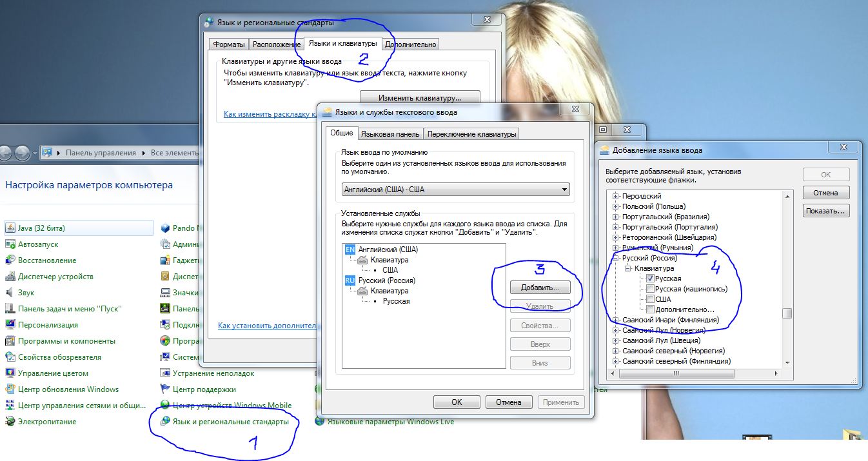
Task: Click the horizontal scrollbar in language list
Action: coord(676,373)
